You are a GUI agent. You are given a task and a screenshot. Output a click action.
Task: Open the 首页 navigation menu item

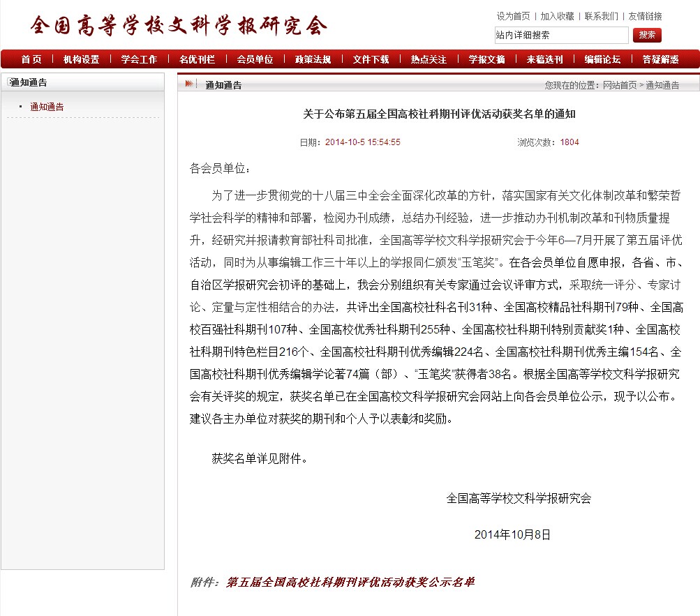click(x=31, y=59)
